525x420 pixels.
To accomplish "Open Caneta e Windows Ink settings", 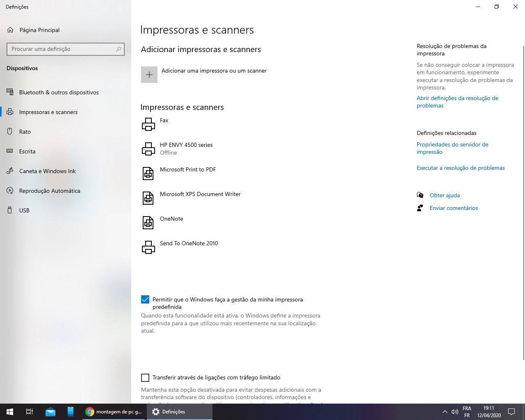I will pyautogui.click(x=47, y=171).
